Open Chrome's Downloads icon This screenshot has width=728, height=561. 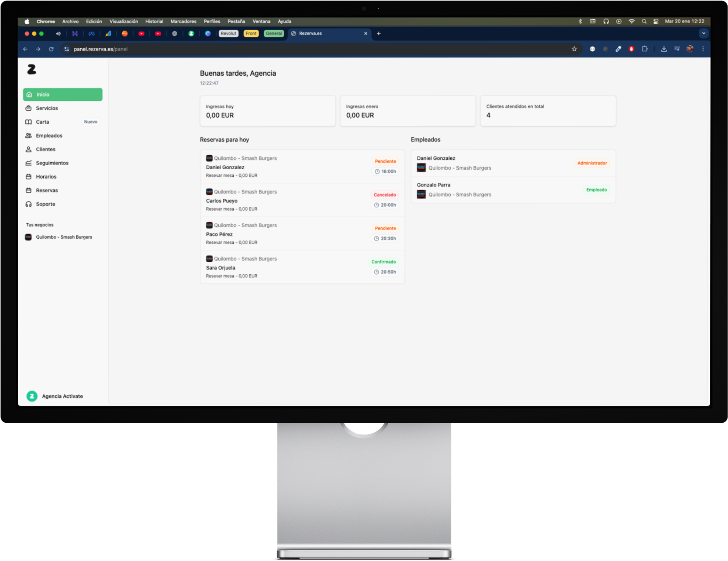pyautogui.click(x=664, y=48)
